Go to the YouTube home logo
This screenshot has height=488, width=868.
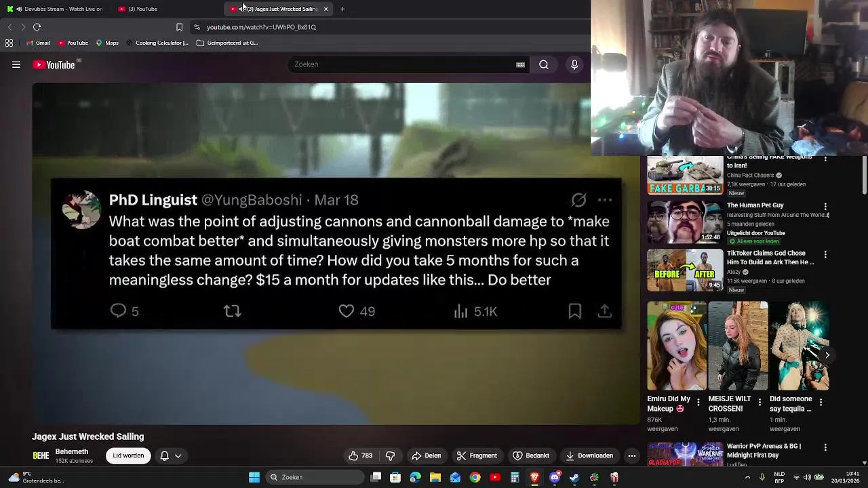pyautogui.click(x=54, y=64)
